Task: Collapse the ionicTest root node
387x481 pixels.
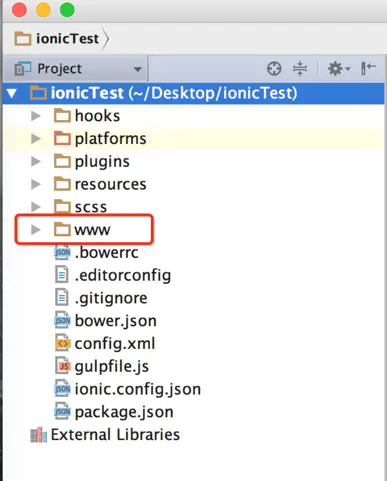Action: pyautogui.click(x=12, y=93)
